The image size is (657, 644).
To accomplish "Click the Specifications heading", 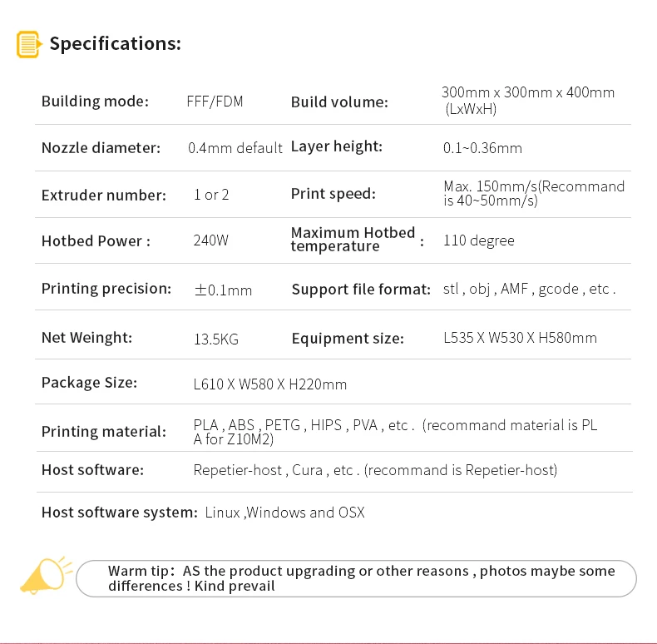I will click(115, 44).
